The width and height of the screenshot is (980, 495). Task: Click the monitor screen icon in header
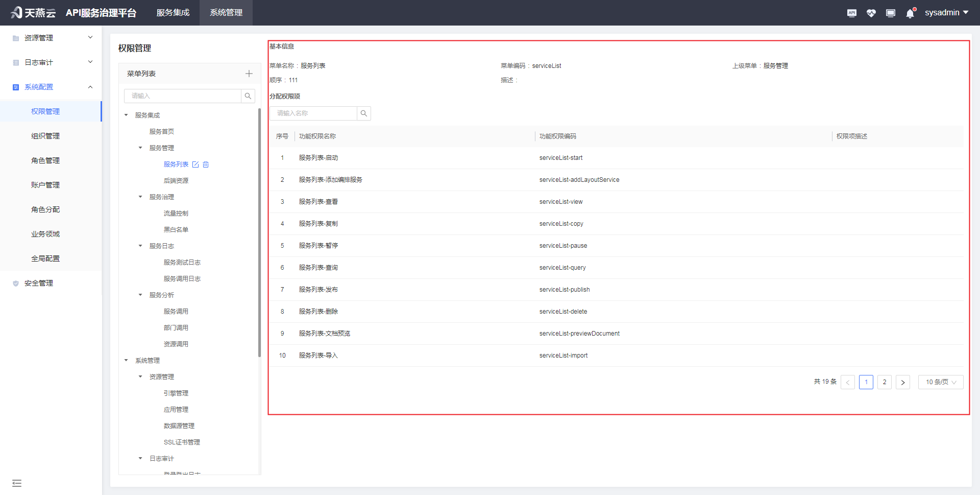(x=890, y=13)
